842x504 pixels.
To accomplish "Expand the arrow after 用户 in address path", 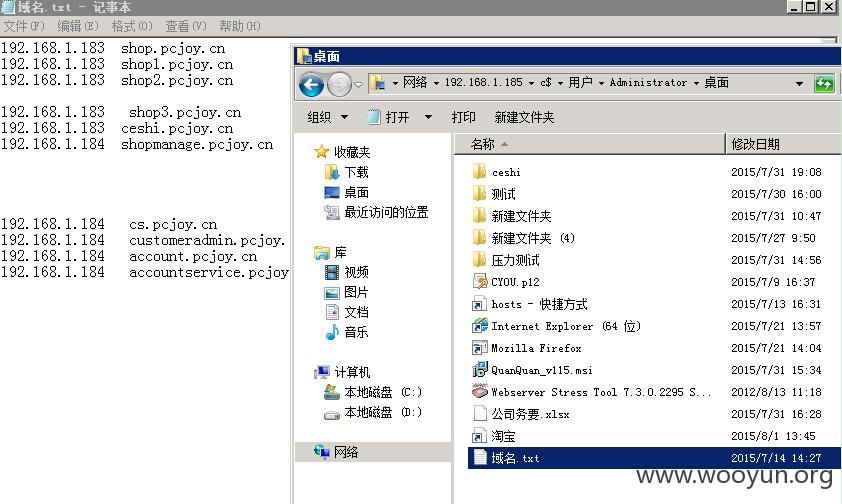I will 601,83.
